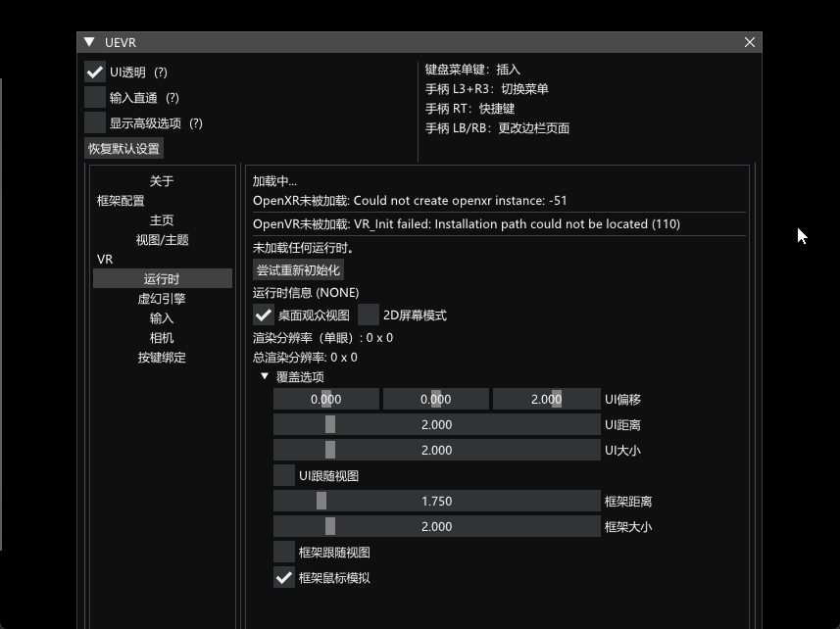The width and height of the screenshot is (840, 629).
Task: Uncheck the 桌面观众视图 checkbox
Action: 264,315
